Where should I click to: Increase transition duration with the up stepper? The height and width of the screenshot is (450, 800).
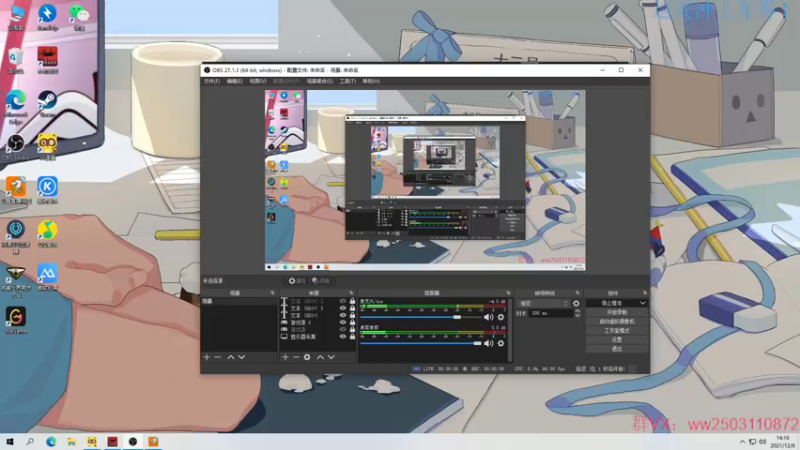coord(577,311)
